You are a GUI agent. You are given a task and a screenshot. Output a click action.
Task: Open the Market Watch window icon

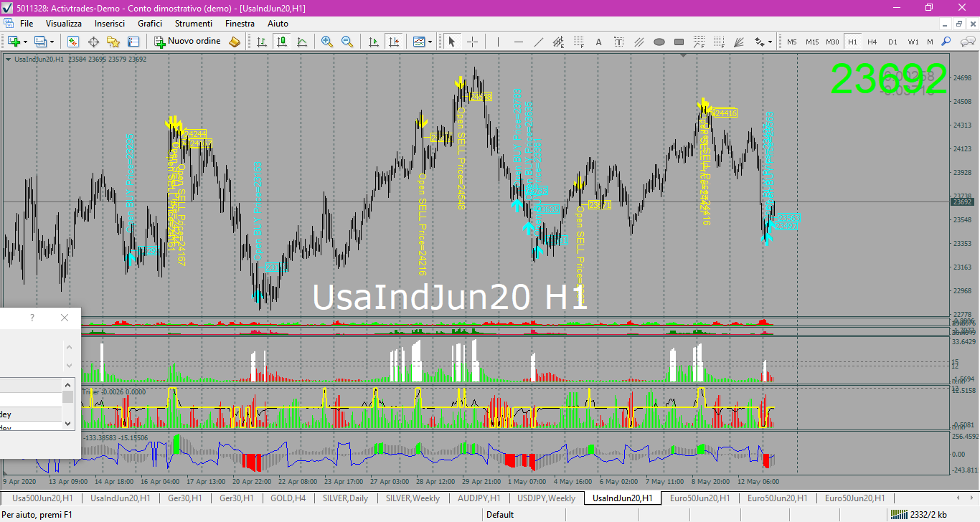(73, 42)
